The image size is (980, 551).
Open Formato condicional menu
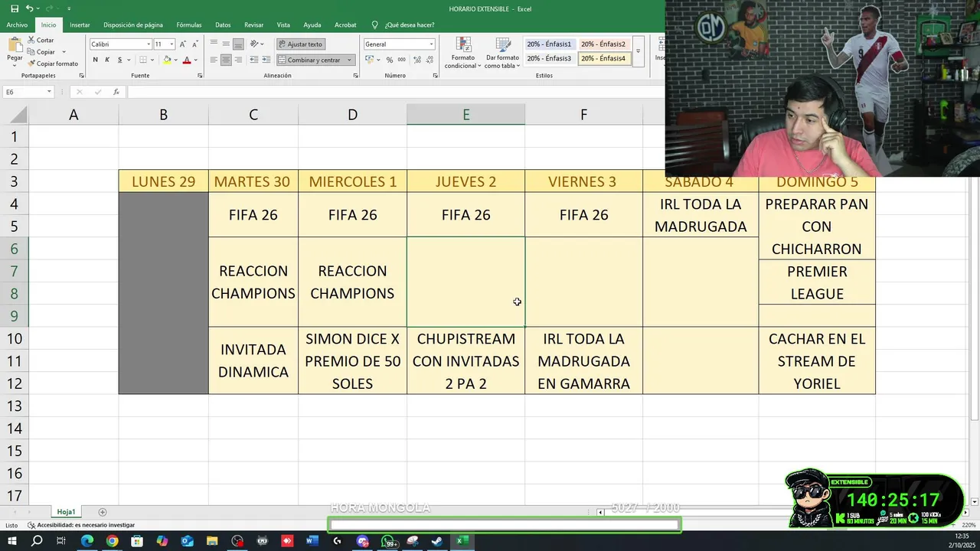click(x=463, y=52)
